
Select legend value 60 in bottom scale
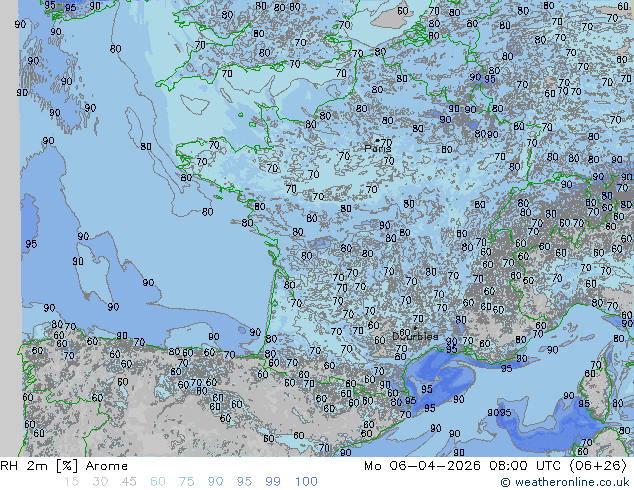click(158, 482)
